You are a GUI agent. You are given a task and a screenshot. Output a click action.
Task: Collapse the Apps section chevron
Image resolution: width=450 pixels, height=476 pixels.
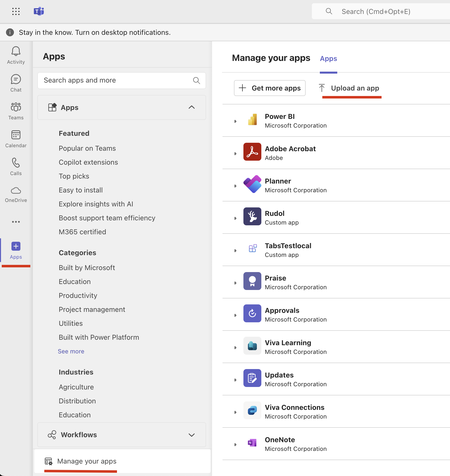click(x=191, y=107)
